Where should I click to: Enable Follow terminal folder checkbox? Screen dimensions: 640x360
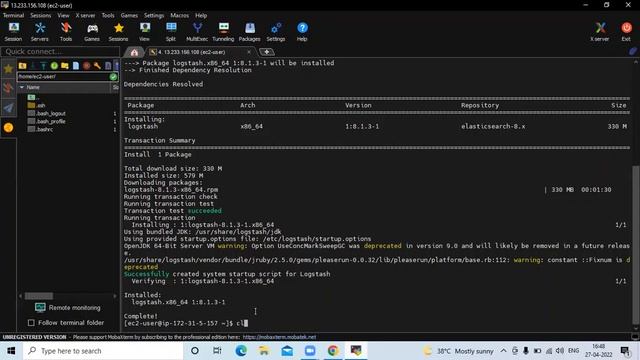pos(31,322)
